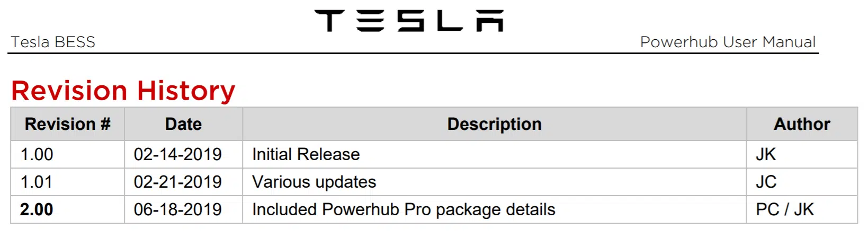Click the "Initial Release" description cell
Viewport: 868px width, 237px height.
tap(306, 154)
